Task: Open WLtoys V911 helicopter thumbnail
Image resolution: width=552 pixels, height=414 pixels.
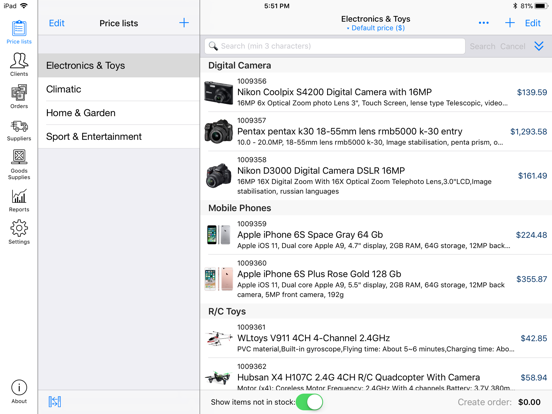Action: 219,338
